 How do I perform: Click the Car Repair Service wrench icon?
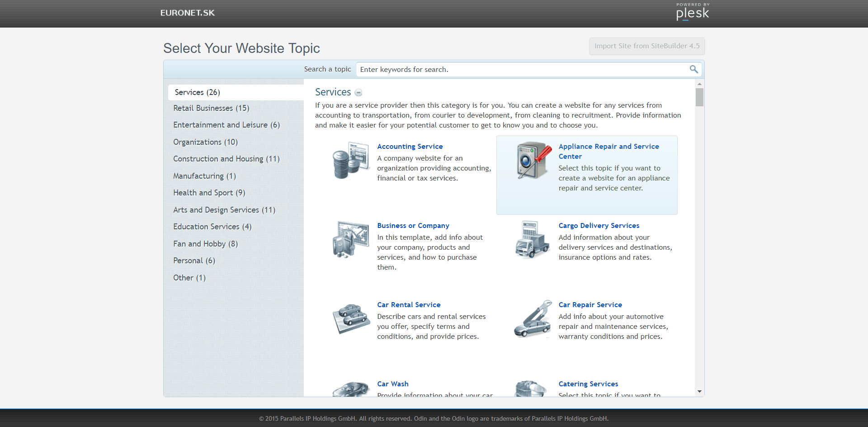tap(533, 318)
